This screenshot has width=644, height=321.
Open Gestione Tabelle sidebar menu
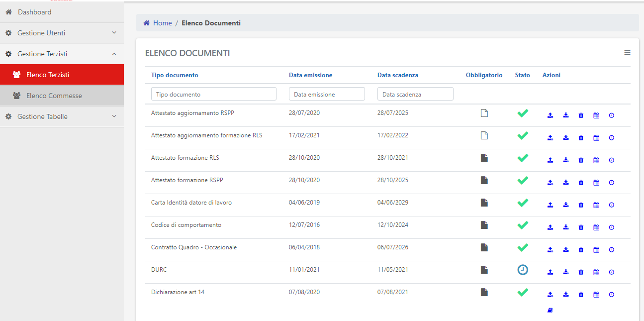(x=62, y=116)
